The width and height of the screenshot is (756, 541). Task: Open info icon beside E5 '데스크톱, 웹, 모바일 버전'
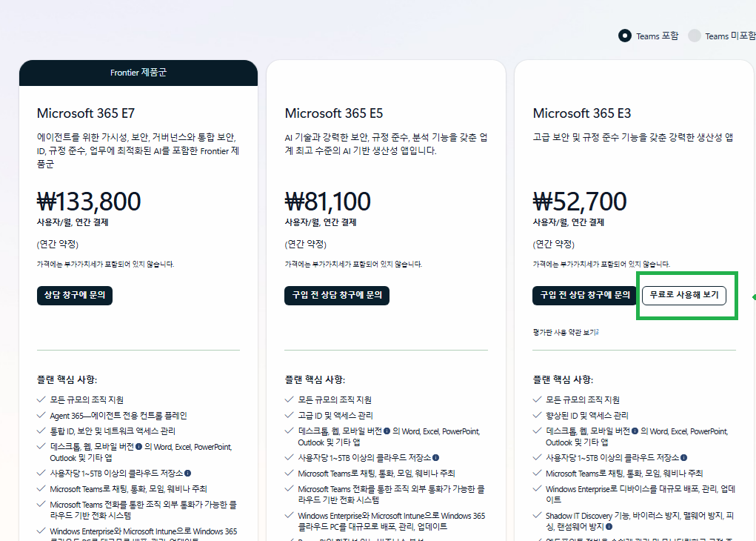tap(387, 431)
